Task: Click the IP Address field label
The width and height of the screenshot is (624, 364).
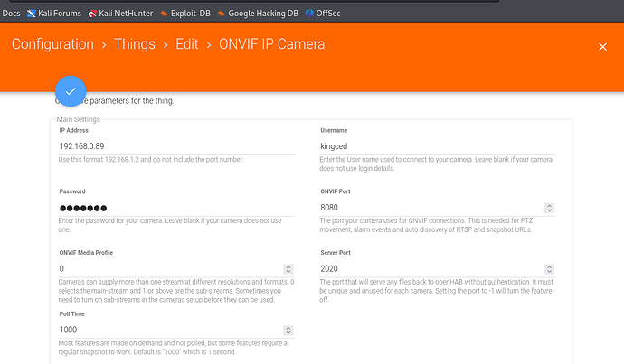Action: point(73,130)
